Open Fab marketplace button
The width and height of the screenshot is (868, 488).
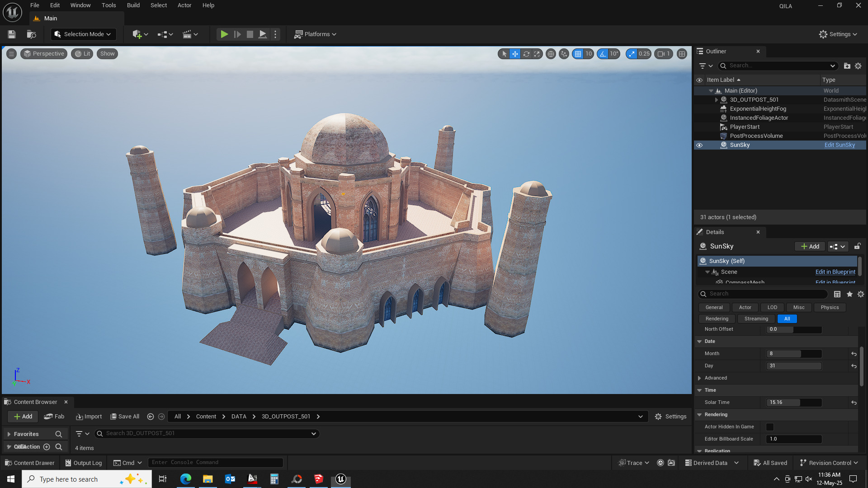click(54, 417)
